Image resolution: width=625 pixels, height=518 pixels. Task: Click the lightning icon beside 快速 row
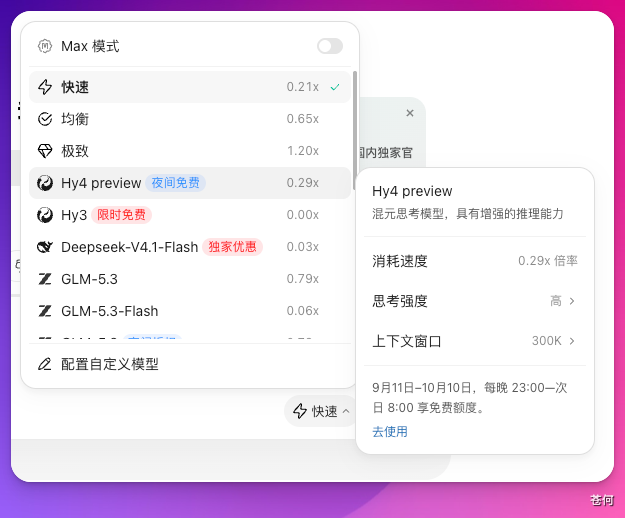[x=45, y=87]
